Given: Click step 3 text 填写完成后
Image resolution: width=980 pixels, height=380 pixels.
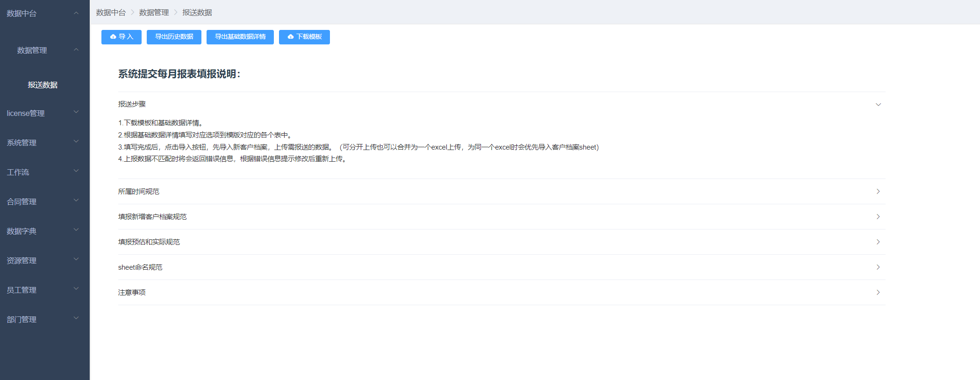Looking at the screenshot, I should pos(358,147).
